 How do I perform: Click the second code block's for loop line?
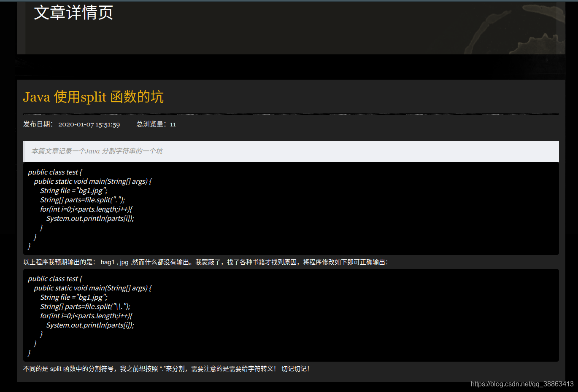tap(86, 316)
